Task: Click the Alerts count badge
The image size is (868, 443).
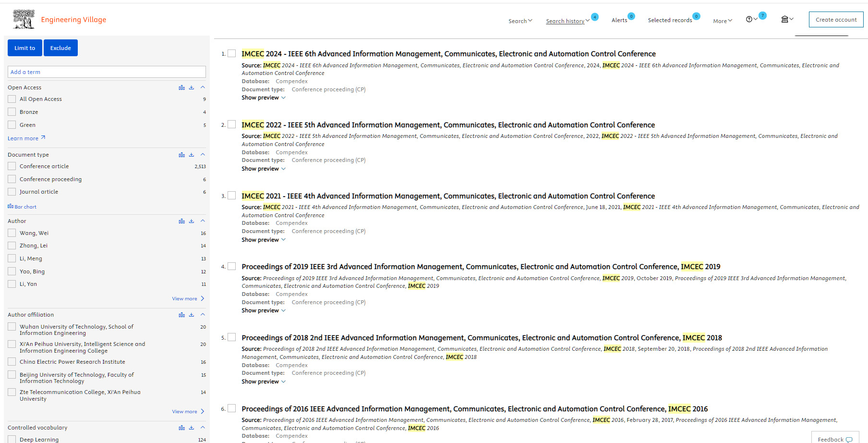Action: 631,16
